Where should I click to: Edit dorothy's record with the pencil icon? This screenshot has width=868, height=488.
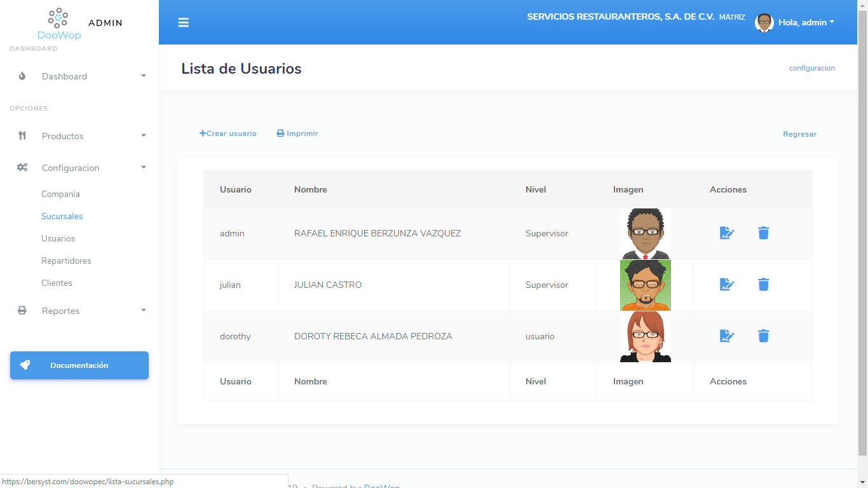pos(727,336)
